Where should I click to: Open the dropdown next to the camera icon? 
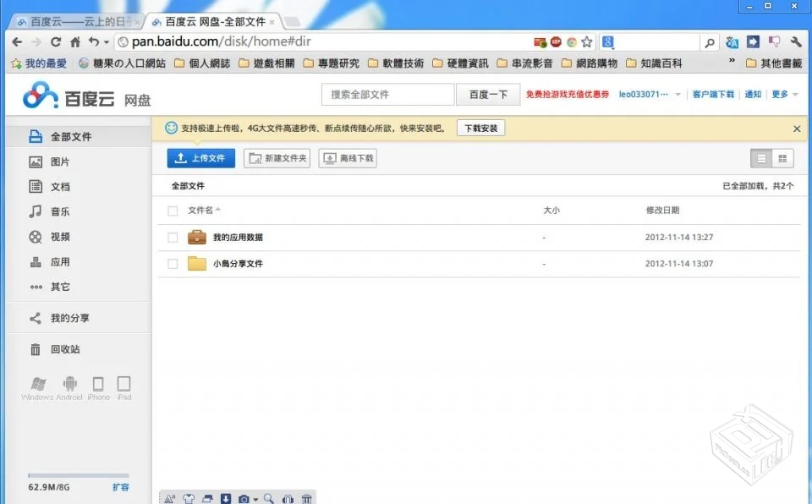[x=255, y=498]
